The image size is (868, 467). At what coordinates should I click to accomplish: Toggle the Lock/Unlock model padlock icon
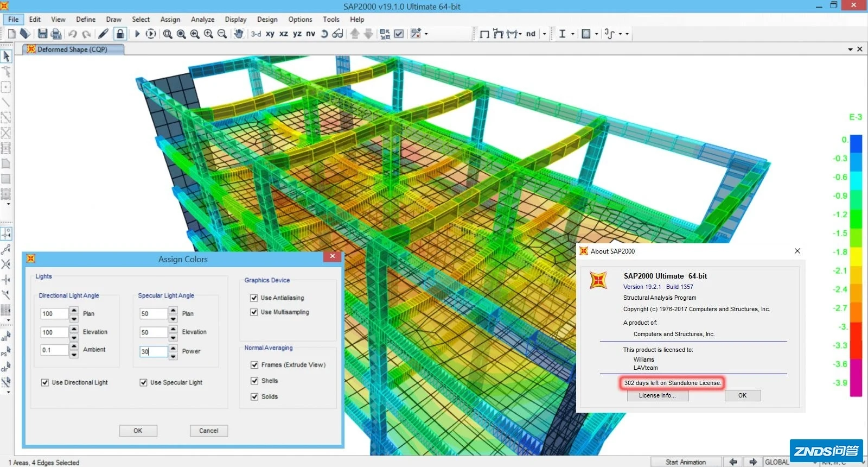pos(120,34)
